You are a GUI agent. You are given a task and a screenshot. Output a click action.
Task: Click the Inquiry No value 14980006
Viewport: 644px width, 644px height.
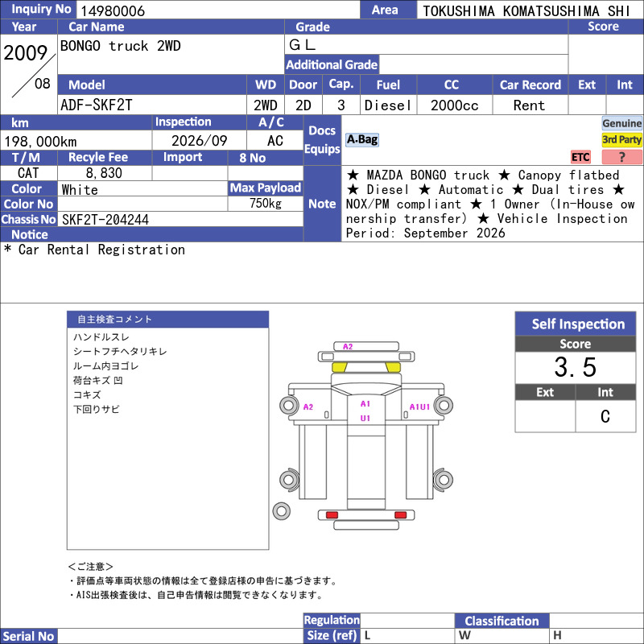pyautogui.click(x=113, y=11)
